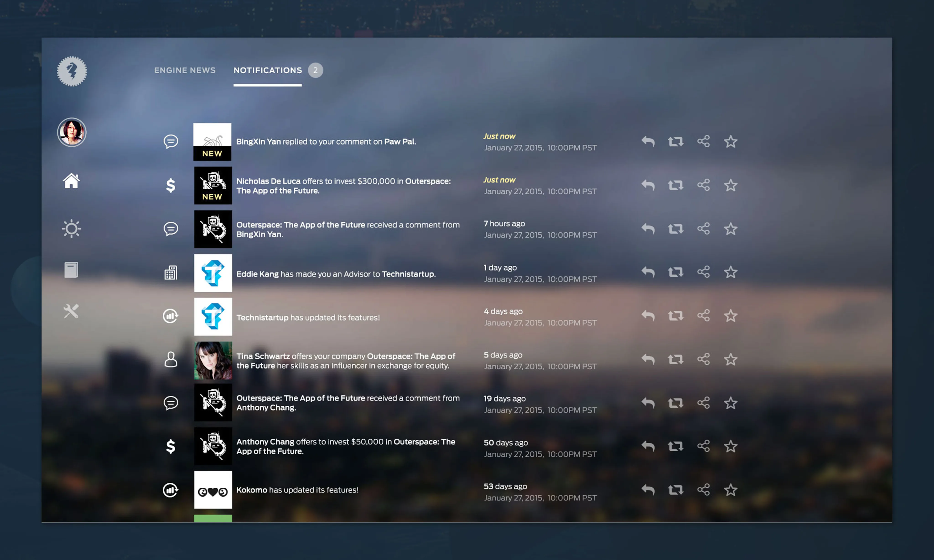Select the Notifications tab
The image size is (934, 560).
267,70
